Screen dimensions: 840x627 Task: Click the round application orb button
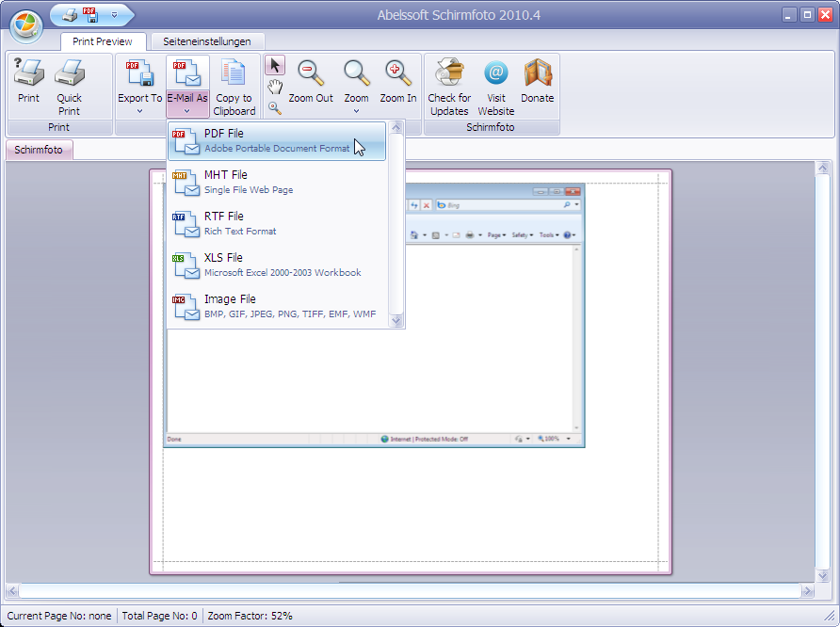click(x=25, y=26)
